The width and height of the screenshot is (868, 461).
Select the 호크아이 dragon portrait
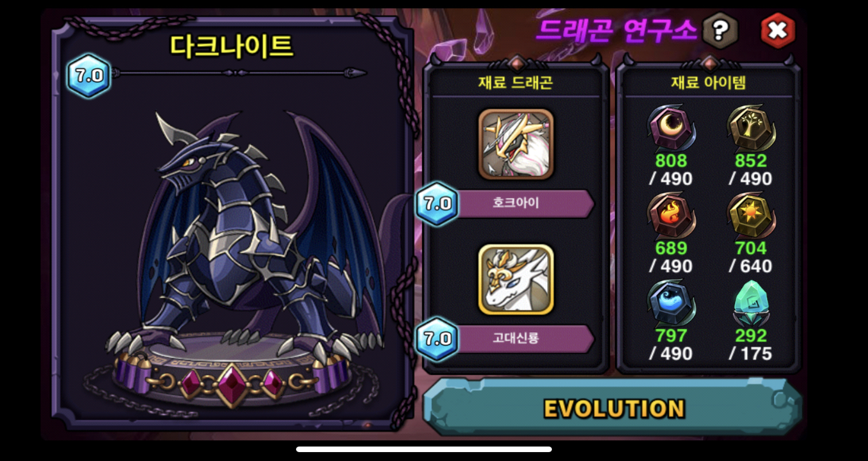click(516, 144)
